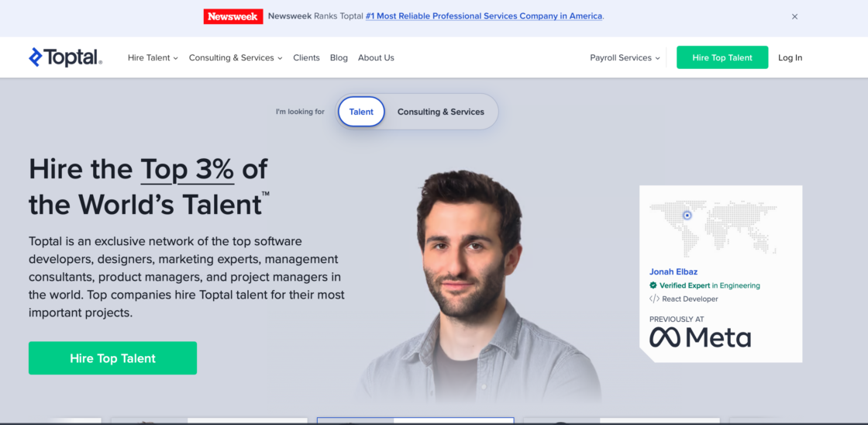
Task: Expand the Payroll Services dropdown
Action: click(x=625, y=57)
